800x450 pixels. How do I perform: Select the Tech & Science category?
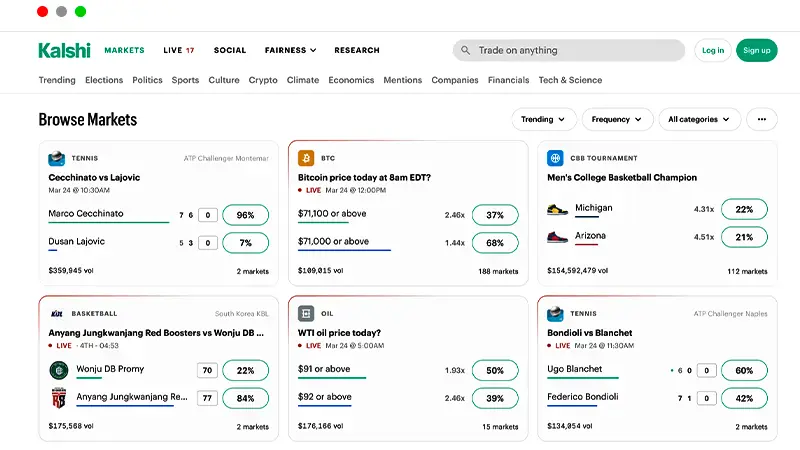pyautogui.click(x=570, y=80)
